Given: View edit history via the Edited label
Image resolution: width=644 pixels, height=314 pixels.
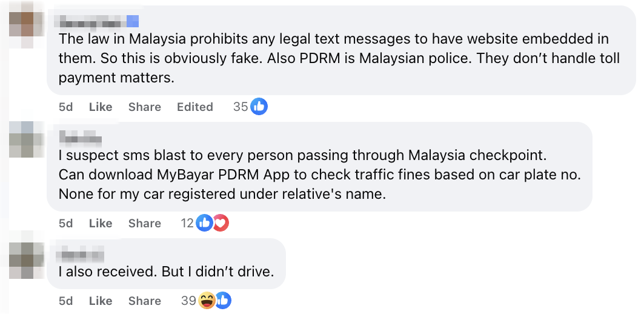Looking at the screenshot, I should (x=194, y=107).
